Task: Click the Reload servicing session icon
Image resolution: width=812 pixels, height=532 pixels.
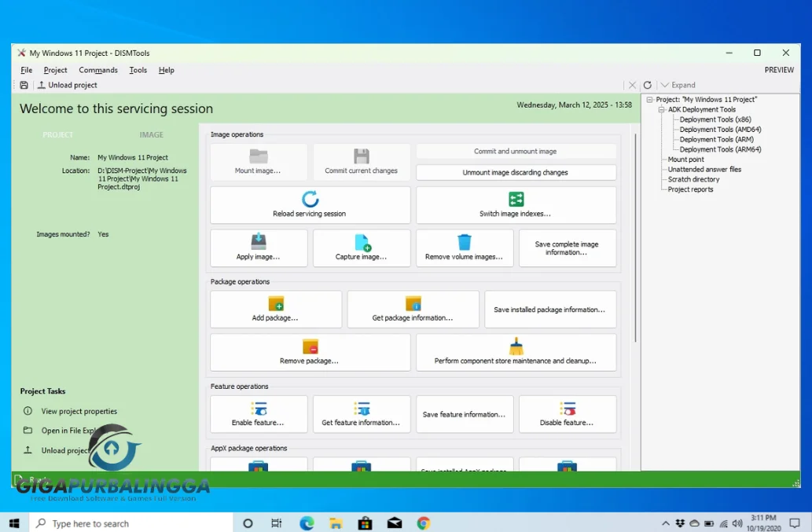Action: point(310,200)
